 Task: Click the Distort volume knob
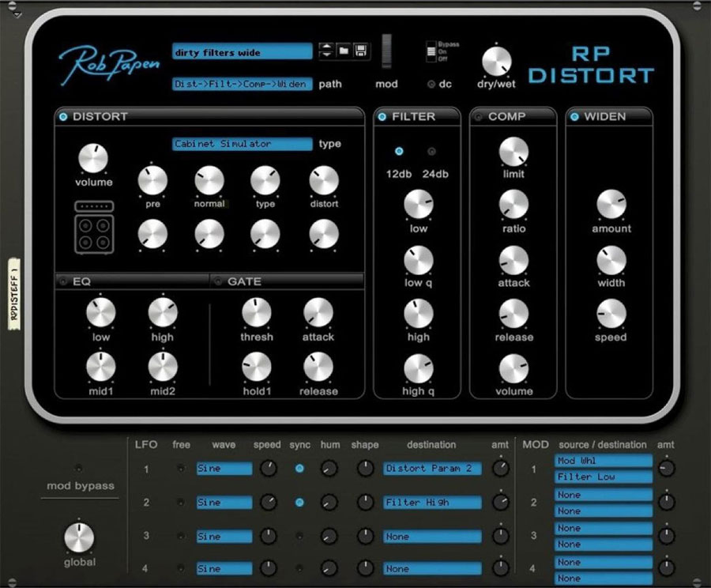click(93, 159)
